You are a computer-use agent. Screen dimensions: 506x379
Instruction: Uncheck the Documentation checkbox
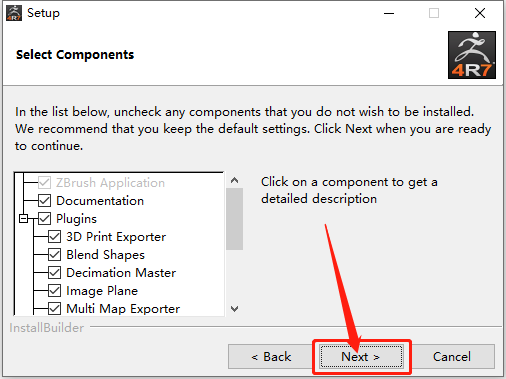coord(44,201)
